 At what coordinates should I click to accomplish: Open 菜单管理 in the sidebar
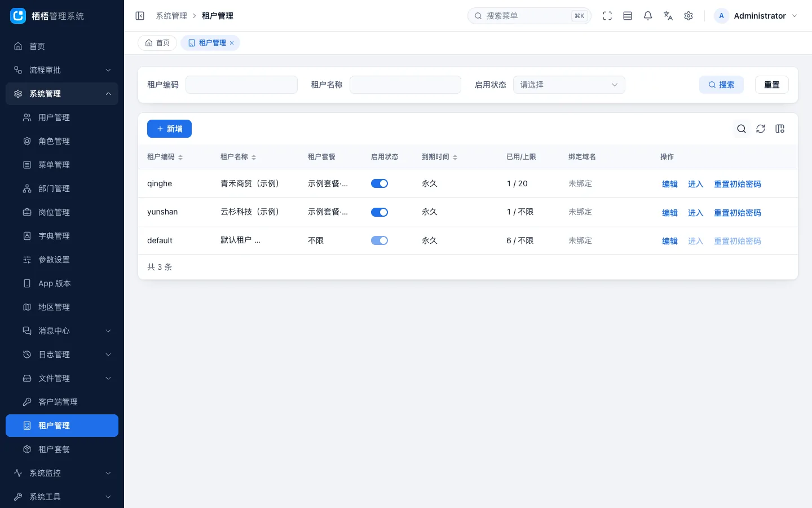[x=62, y=165]
